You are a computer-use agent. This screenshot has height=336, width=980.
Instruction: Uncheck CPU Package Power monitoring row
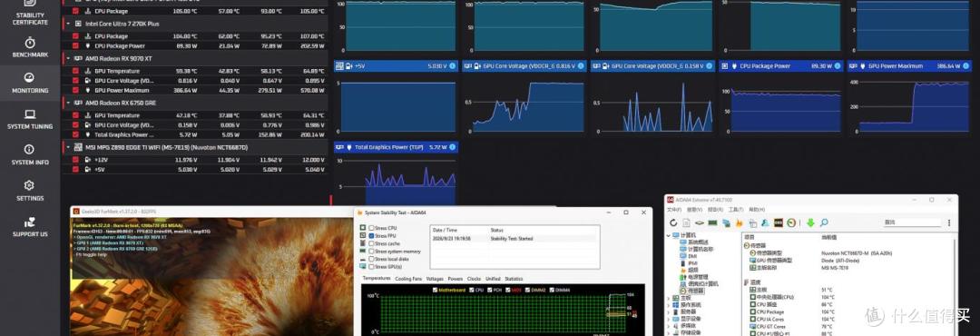tap(75, 45)
